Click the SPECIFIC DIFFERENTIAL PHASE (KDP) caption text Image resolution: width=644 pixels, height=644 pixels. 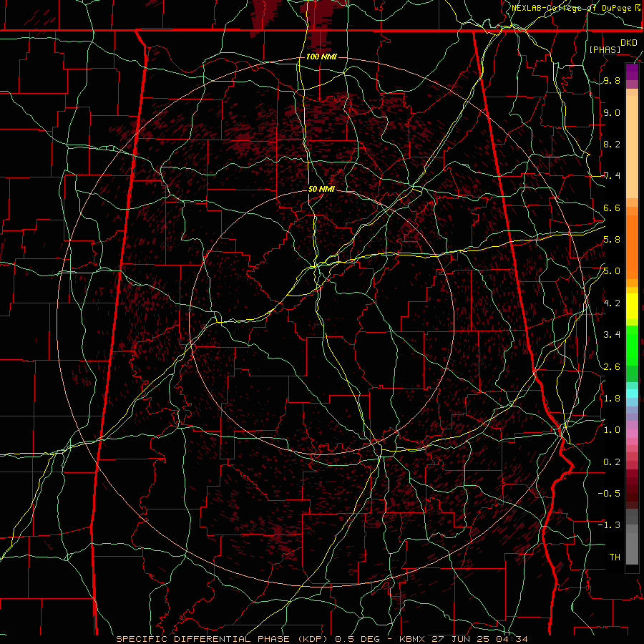coord(220,639)
